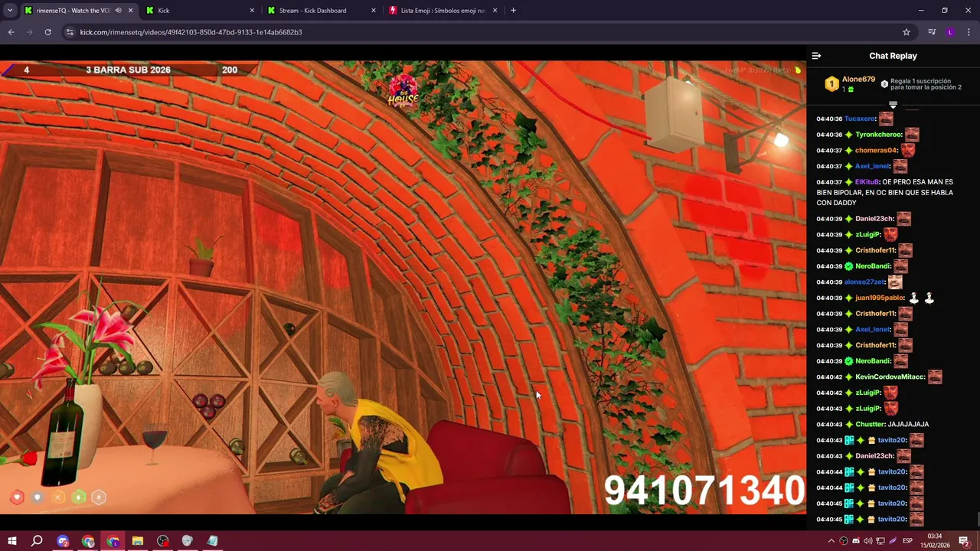Open a new browser tab
This screenshot has width=980, height=551.
[x=513, y=11]
